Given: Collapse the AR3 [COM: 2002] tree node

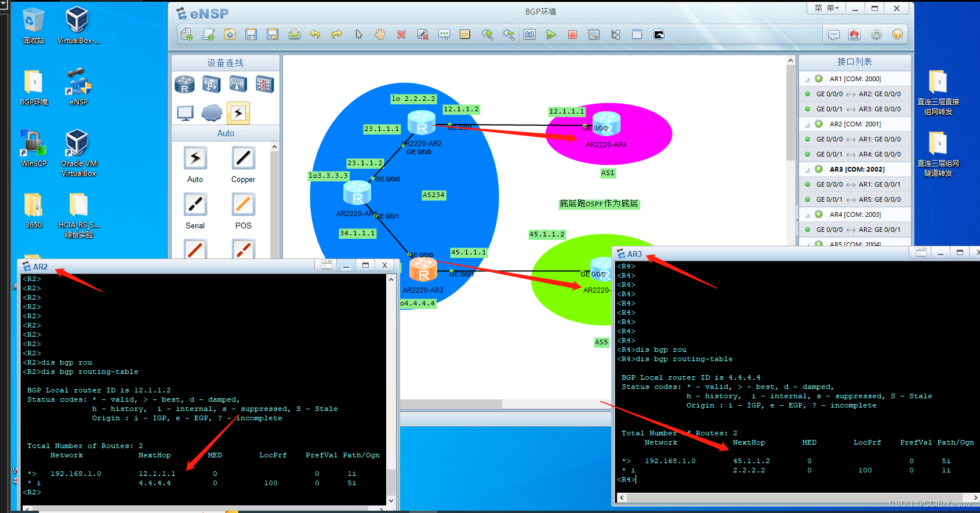Looking at the screenshot, I should (807, 170).
